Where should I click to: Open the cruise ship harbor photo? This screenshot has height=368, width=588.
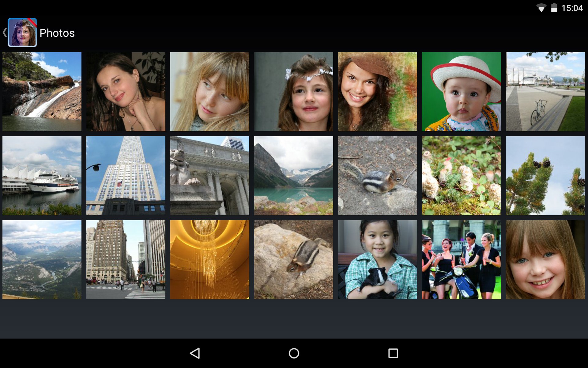[x=42, y=175]
